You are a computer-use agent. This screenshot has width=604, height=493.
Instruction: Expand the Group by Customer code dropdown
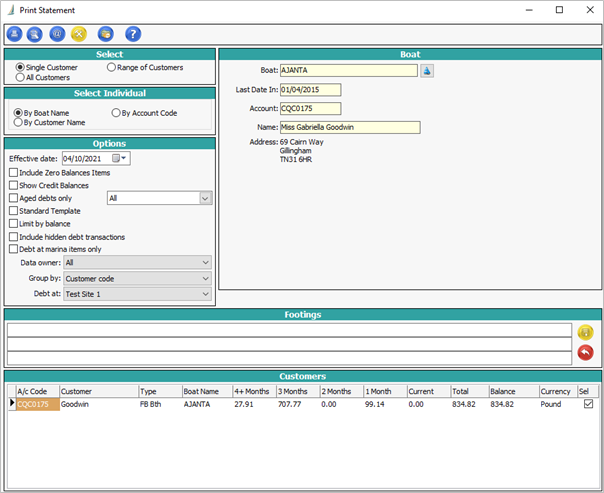205,278
